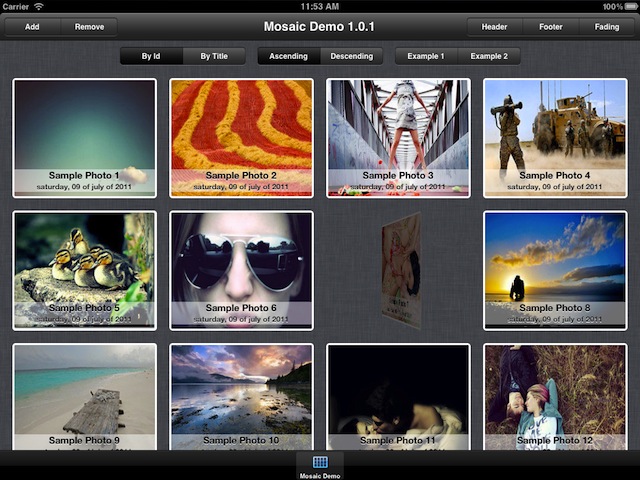
Task: Select Ascending sort order
Action: click(288, 56)
